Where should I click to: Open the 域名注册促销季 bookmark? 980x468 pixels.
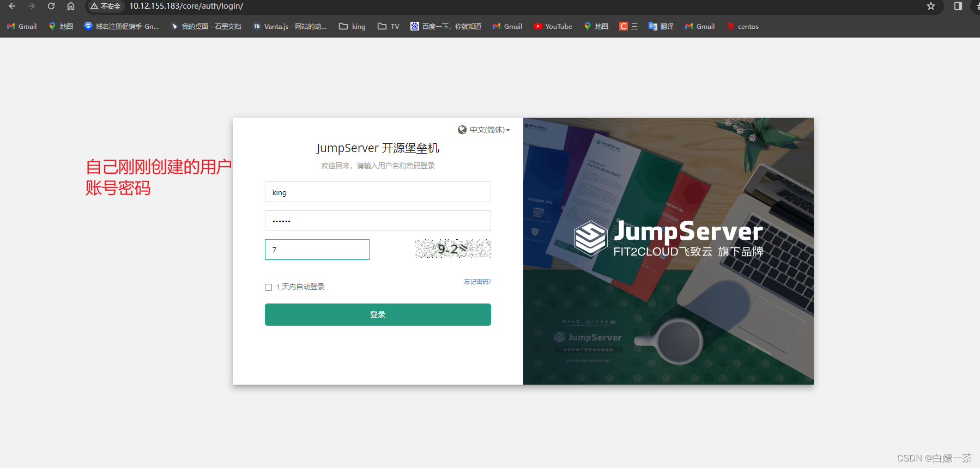click(122, 26)
